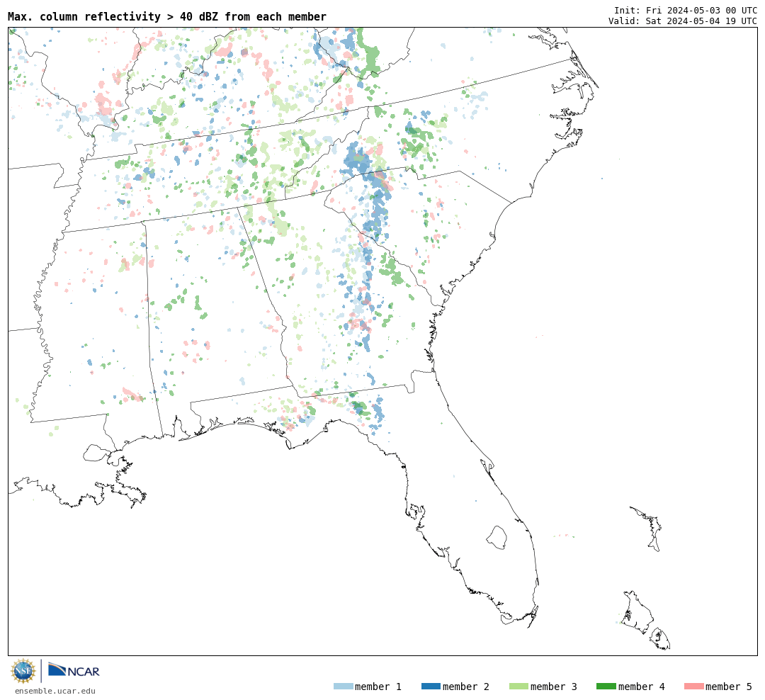Select the 'member 1' legend label
This screenshot has height=700, width=765.
tap(378, 687)
